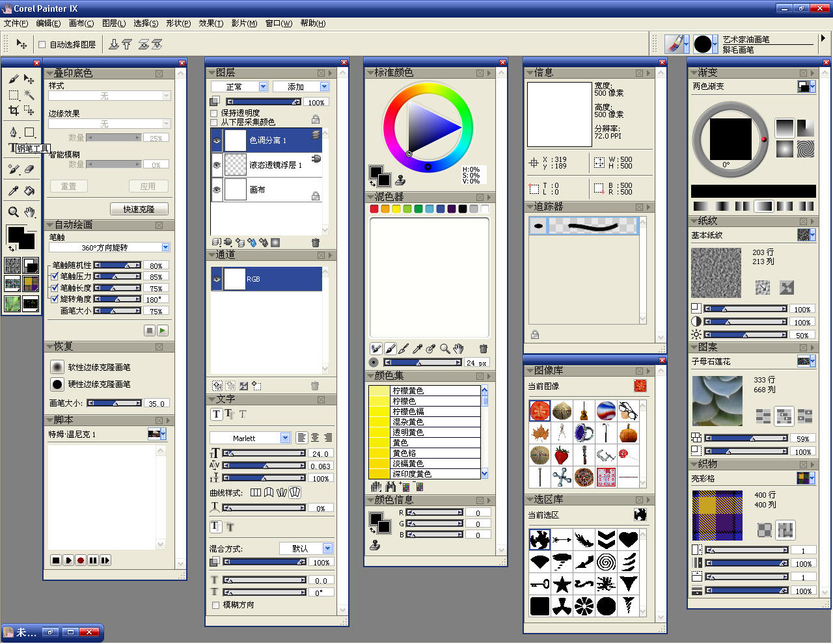The image size is (833, 644).
Task: Uncheck the 笔触长度 checkbox
Action: (x=55, y=288)
